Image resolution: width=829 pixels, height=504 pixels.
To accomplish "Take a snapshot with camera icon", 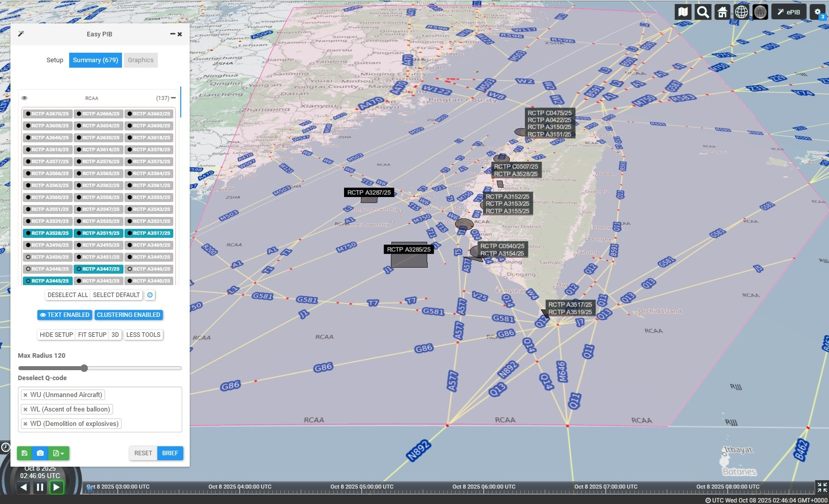I will (40, 453).
